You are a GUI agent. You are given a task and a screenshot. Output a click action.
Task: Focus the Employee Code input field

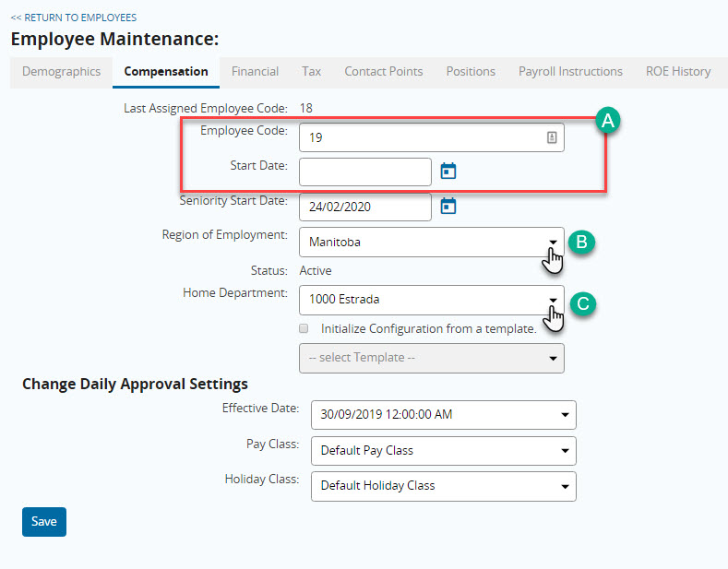coord(431,137)
